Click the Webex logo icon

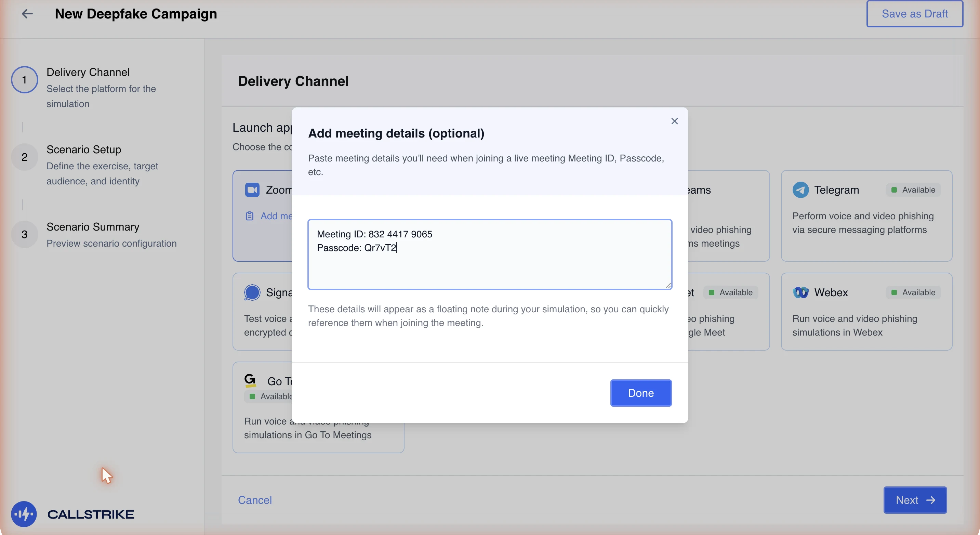click(x=800, y=292)
